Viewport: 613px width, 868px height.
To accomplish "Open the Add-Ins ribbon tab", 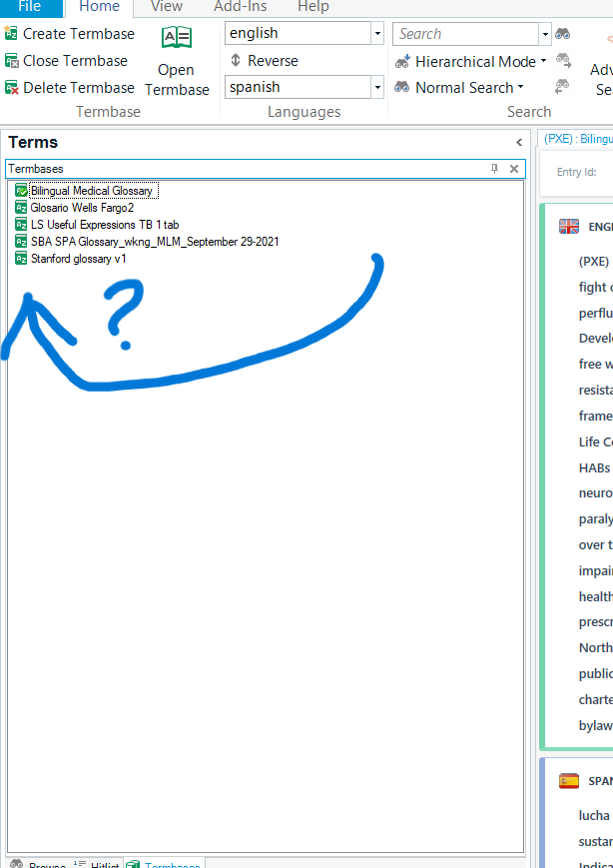I will [241, 7].
